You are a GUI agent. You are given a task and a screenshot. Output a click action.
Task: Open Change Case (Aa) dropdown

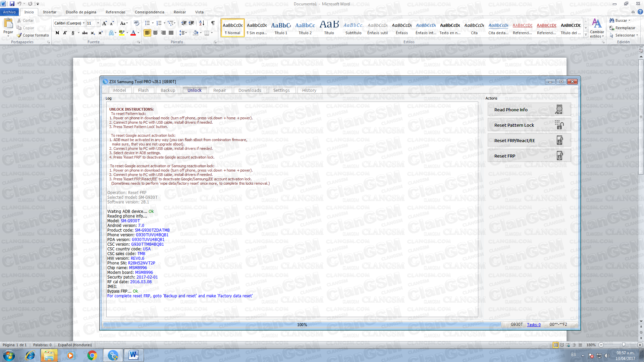pos(124,23)
